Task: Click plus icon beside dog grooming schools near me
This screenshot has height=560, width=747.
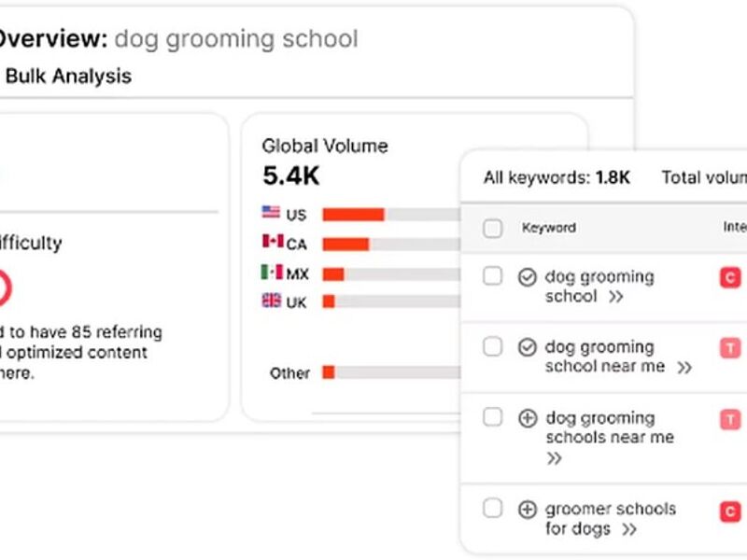Action: tap(527, 418)
